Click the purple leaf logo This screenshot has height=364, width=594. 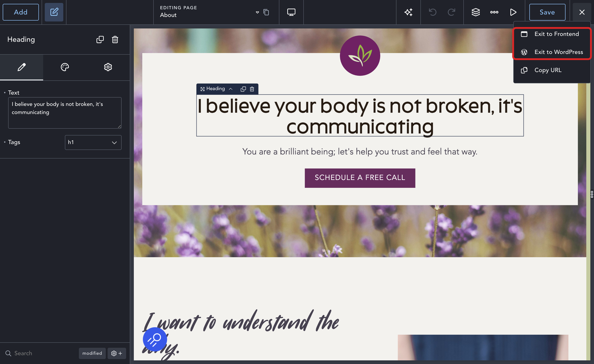coord(360,56)
